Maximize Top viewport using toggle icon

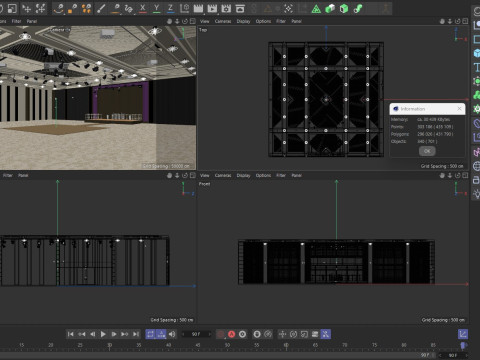coord(466,21)
